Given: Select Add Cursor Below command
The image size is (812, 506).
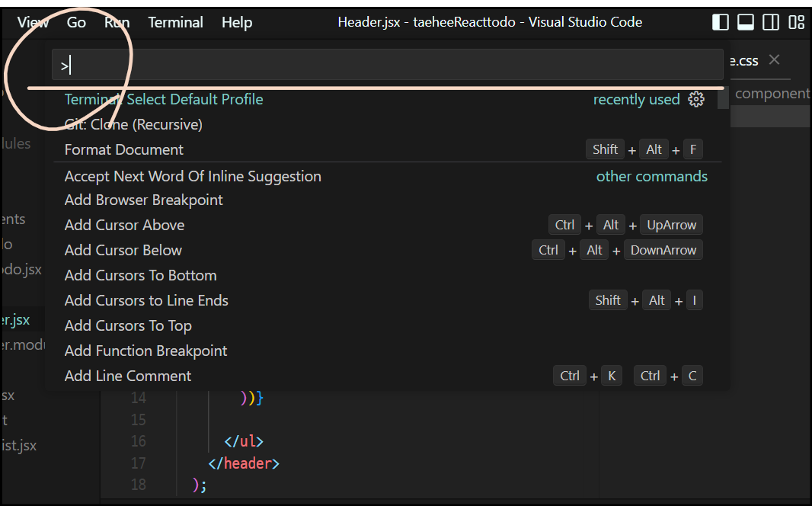Looking at the screenshot, I should tap(388, 250).
